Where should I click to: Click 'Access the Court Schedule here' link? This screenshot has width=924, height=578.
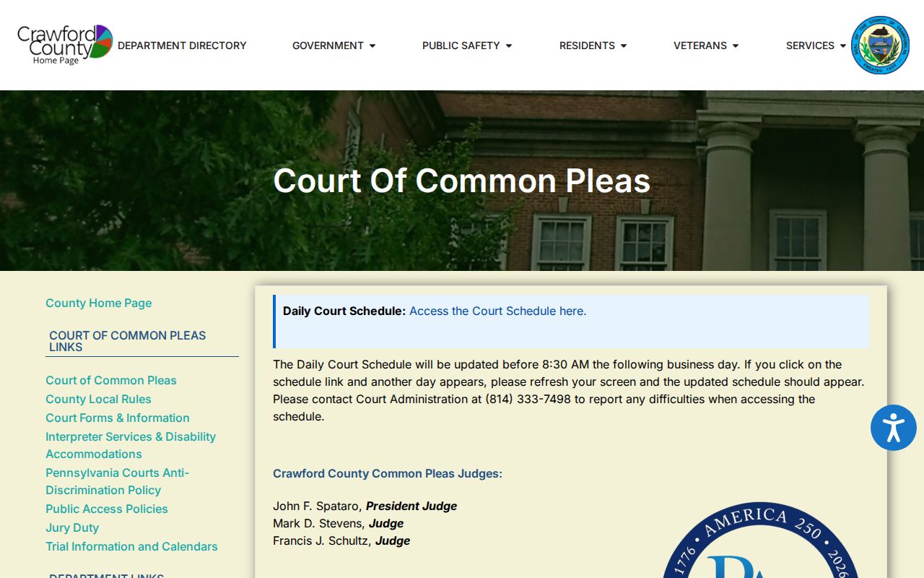coord(498,311)
